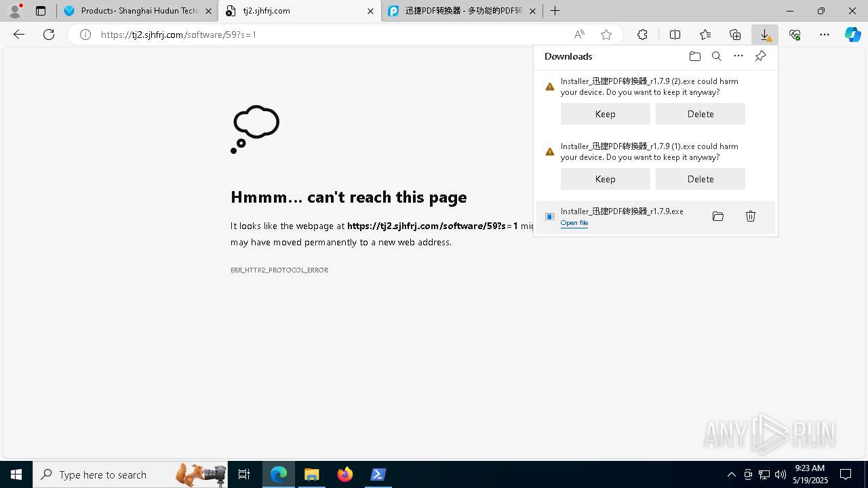Show hidden system tray icons
Image resolution: width=868 pixels, height=488 pixels.
click(x=731, y=474)
